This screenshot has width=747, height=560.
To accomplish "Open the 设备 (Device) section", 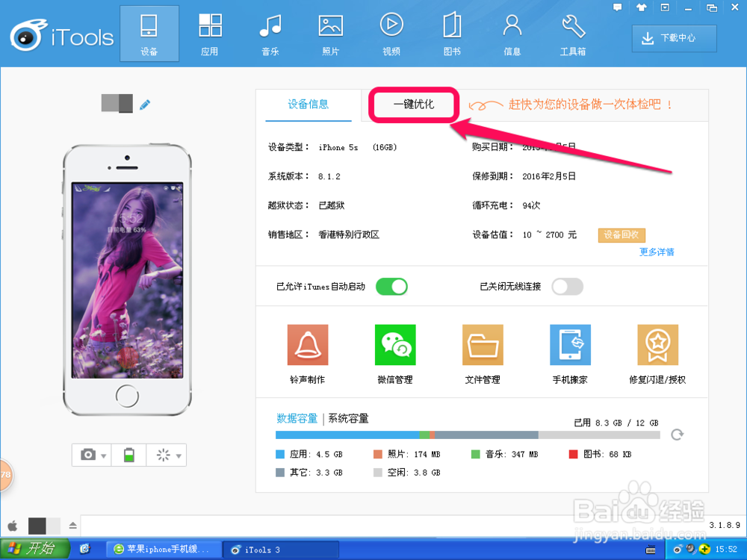I will (x=149, y=34).
